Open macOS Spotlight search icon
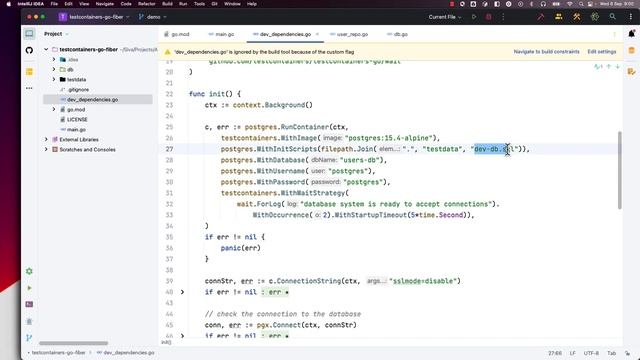 coord(581,4)
